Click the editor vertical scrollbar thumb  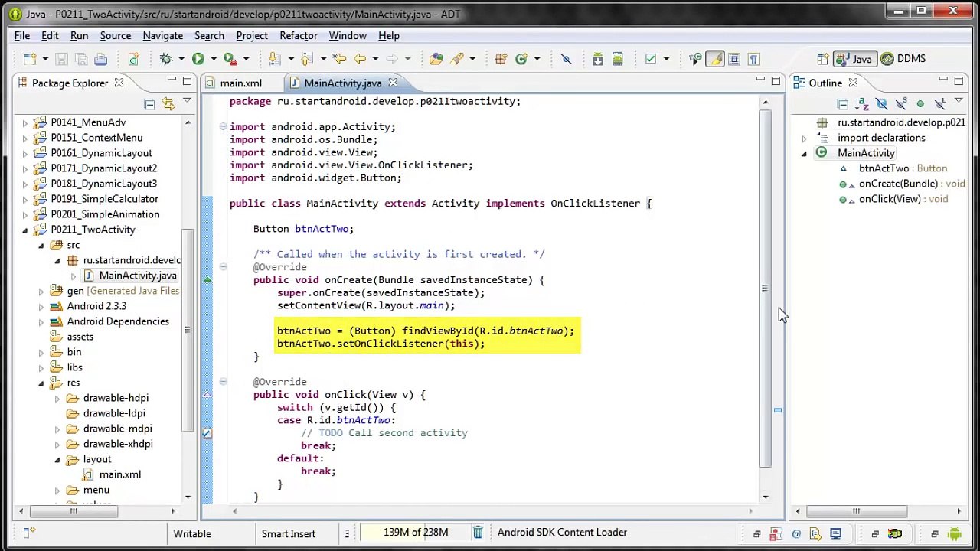pyautogui.click(x=765, y=288)
